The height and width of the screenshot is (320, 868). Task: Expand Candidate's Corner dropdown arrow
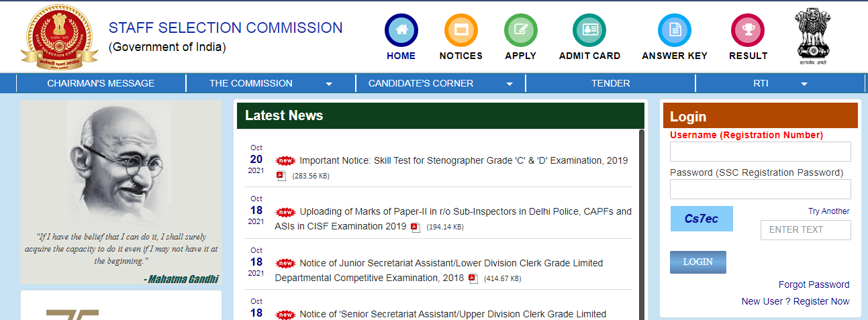(510, 84)
